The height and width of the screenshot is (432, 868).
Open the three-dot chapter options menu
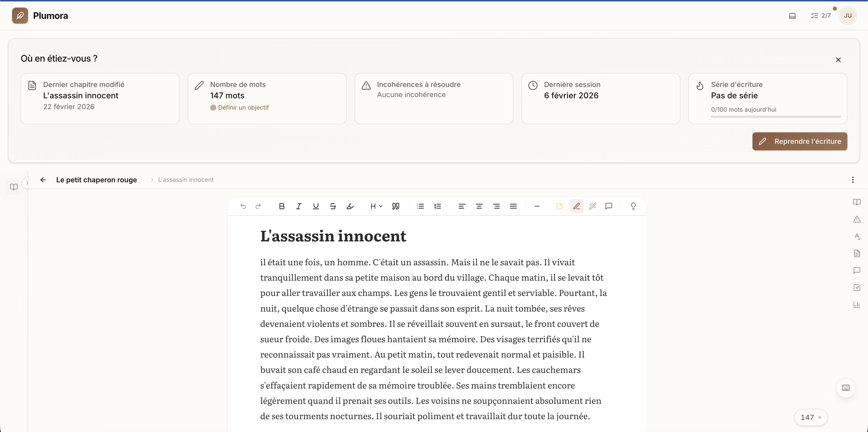[853, 180]
